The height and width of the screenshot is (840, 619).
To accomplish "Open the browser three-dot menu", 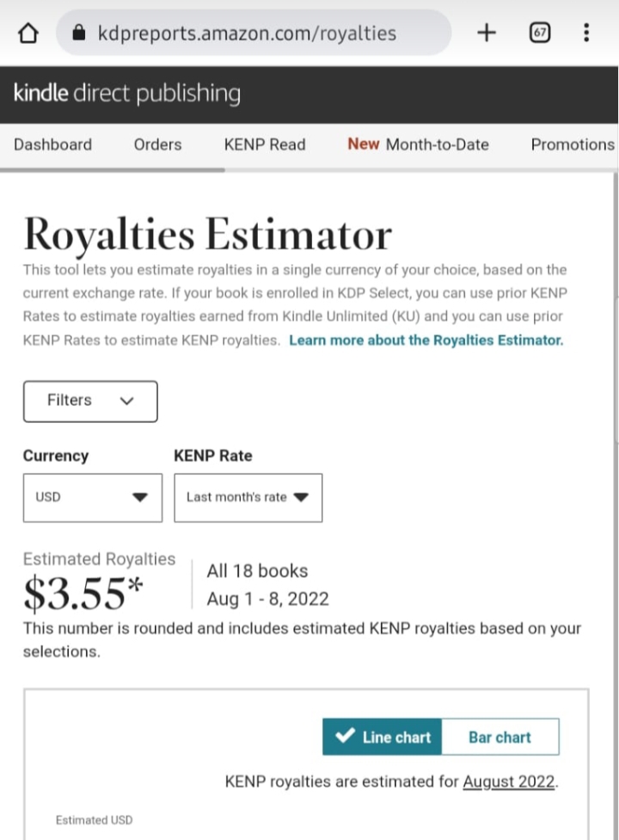I will 586,33.
